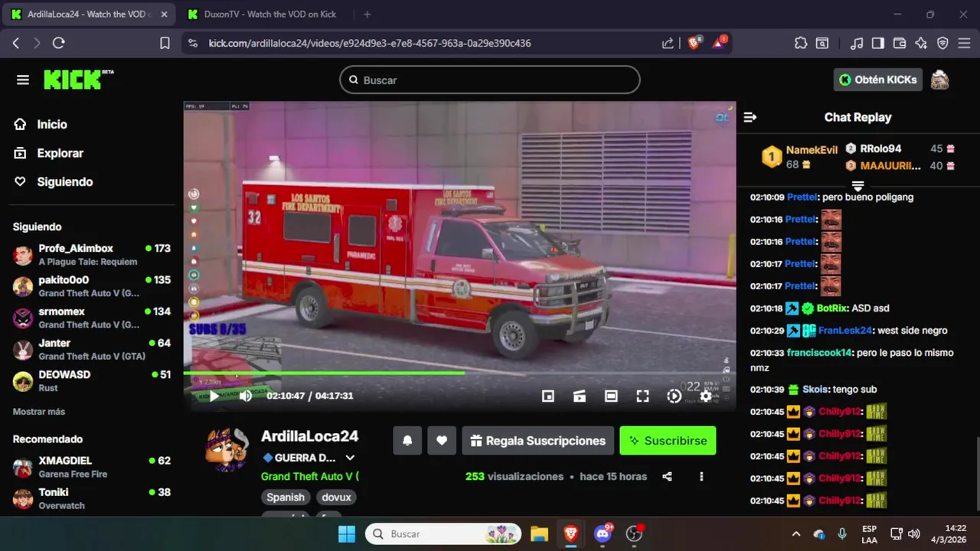The width and height of the screenshot is (980, 551).
Task: Open DEOWASD channel in sidebar
Action: tap(92, 380)
